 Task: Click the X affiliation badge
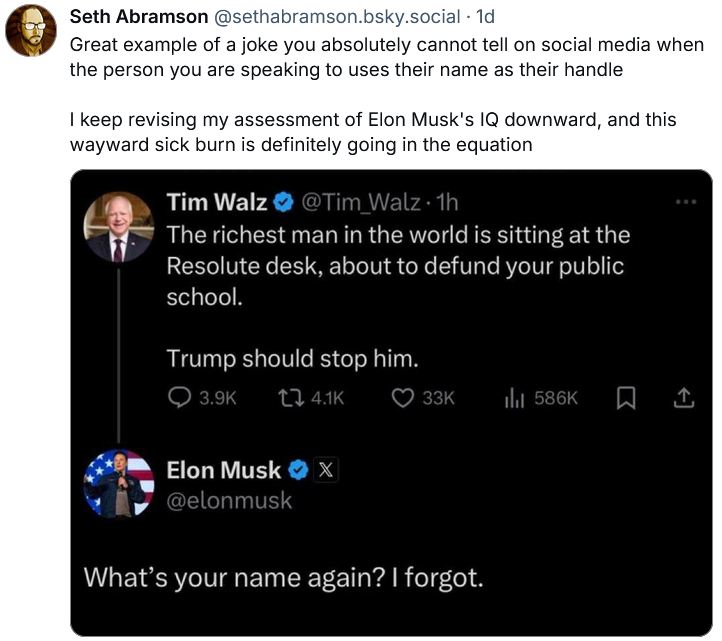pos(326,470)
